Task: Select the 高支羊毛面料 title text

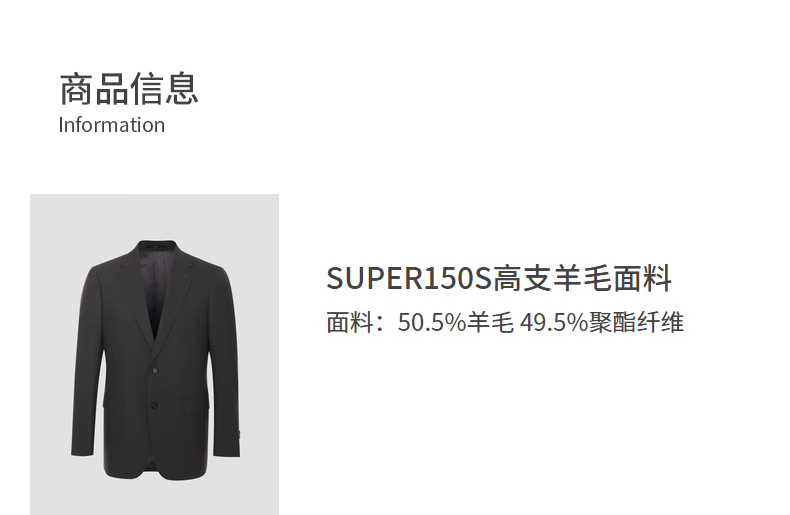Action: point(582,278)
